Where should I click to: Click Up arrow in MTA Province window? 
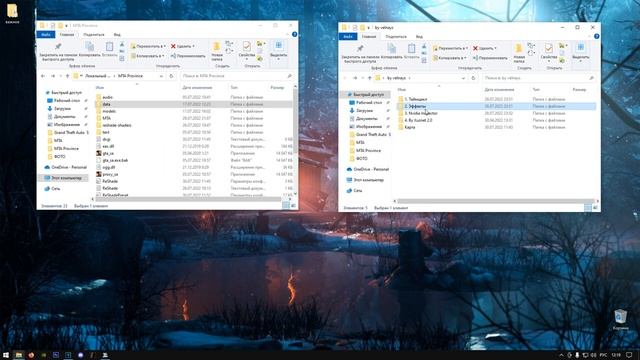point(67,76)
